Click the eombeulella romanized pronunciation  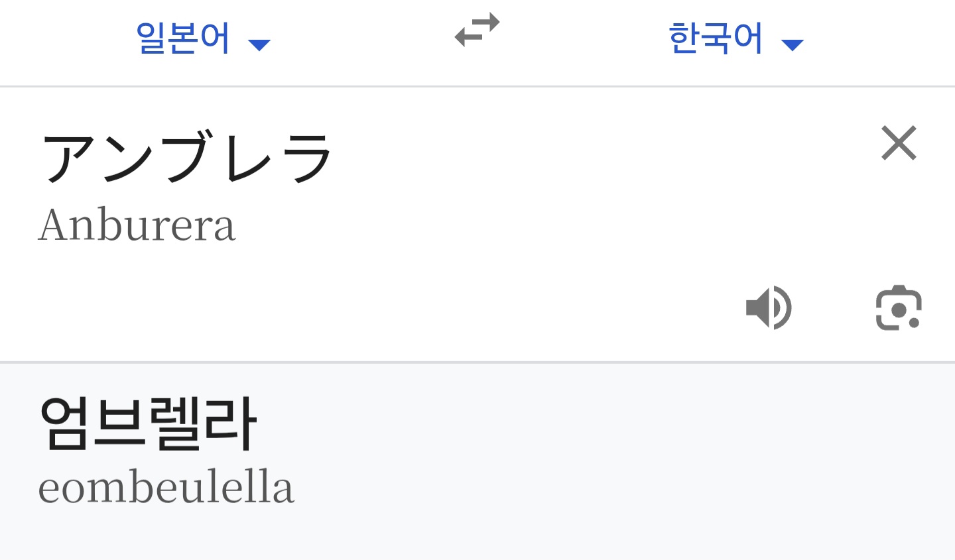click(x=166, y=487)
